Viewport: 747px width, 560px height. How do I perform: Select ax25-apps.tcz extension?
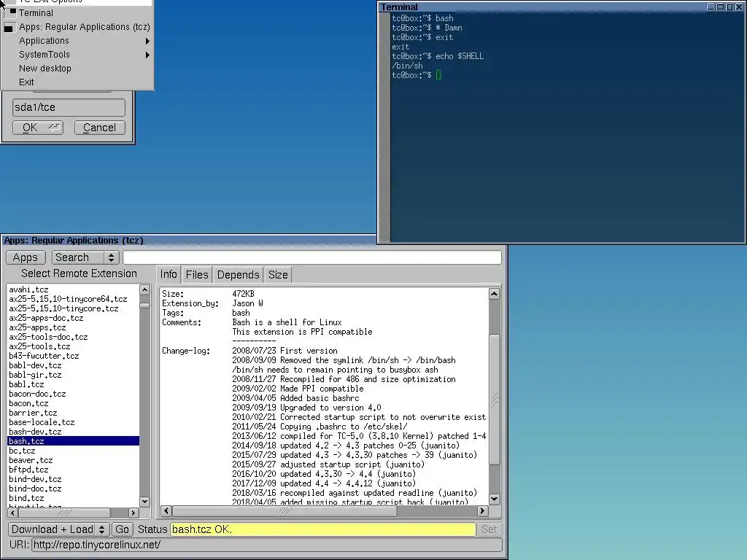73,327
